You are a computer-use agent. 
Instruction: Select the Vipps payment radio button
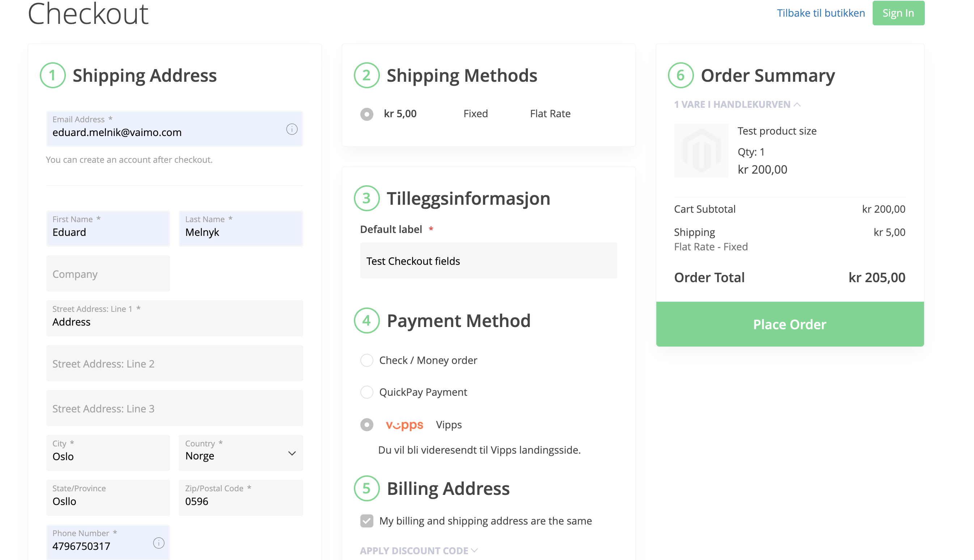[x=366, y=425]
